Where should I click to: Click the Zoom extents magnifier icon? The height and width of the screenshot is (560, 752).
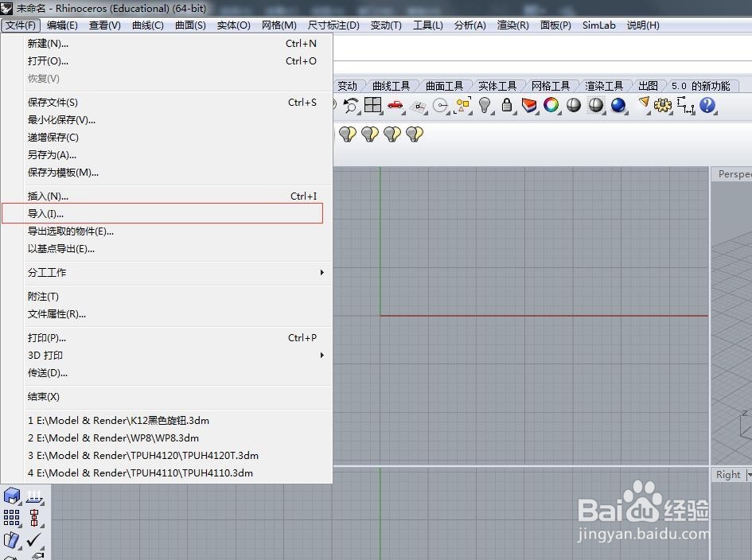pyautogui.click(x=351, y=106)
